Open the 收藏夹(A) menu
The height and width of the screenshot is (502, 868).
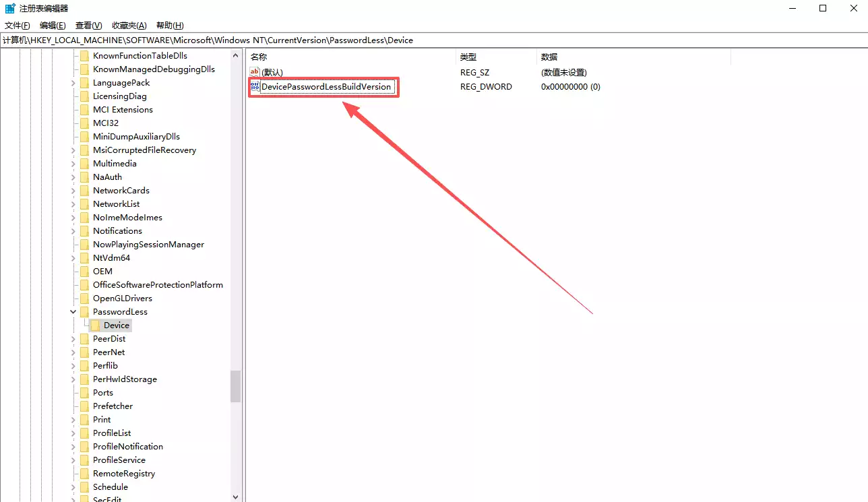(129, 26)
